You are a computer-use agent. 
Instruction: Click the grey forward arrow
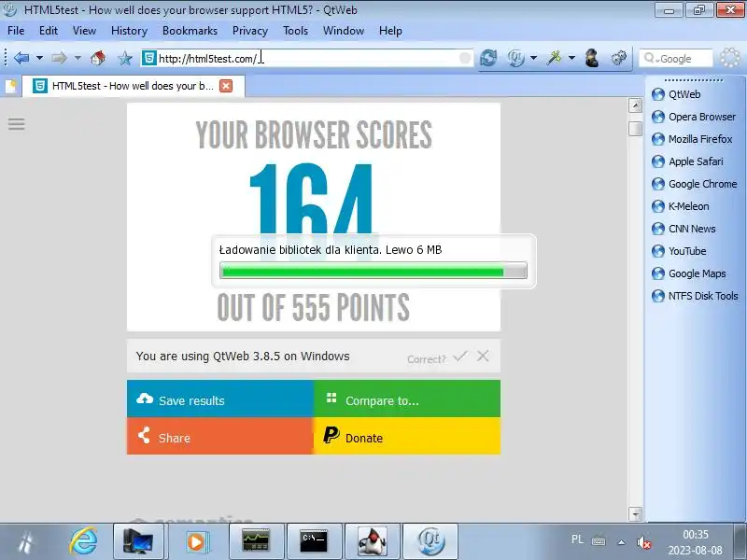[x=59, y=58]
